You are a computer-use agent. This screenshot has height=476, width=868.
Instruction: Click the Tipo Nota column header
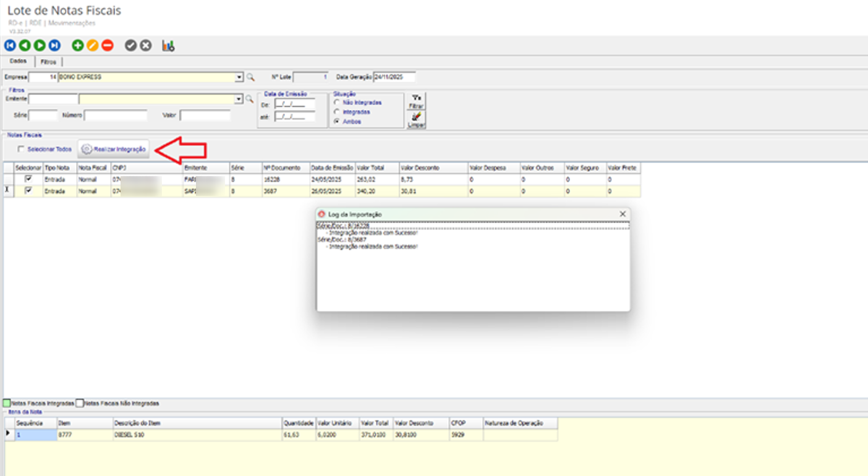point(59,168)
